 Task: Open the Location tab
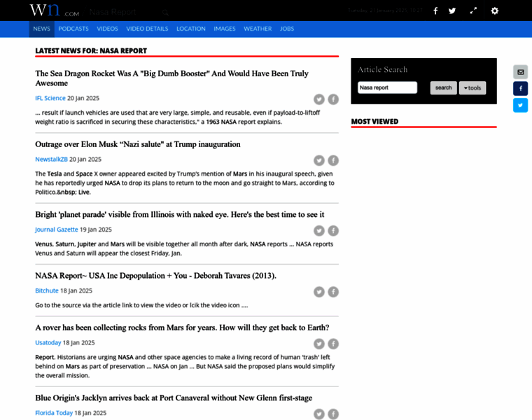191,29
